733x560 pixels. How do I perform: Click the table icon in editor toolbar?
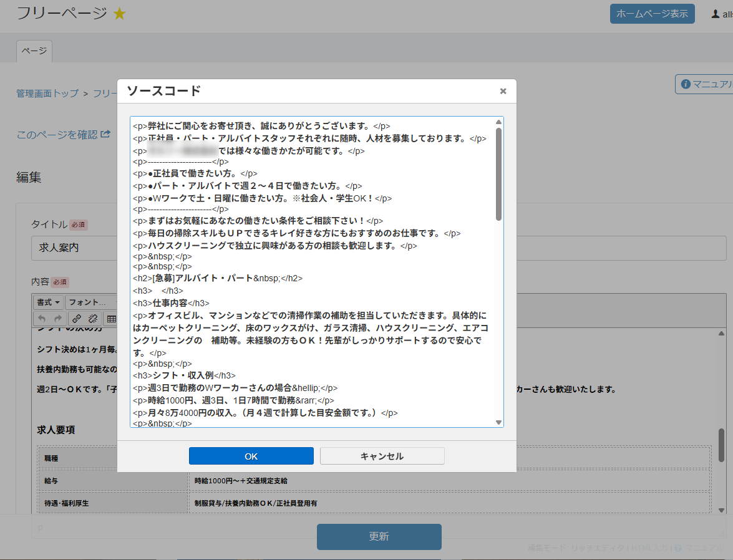tap(111, 319)
